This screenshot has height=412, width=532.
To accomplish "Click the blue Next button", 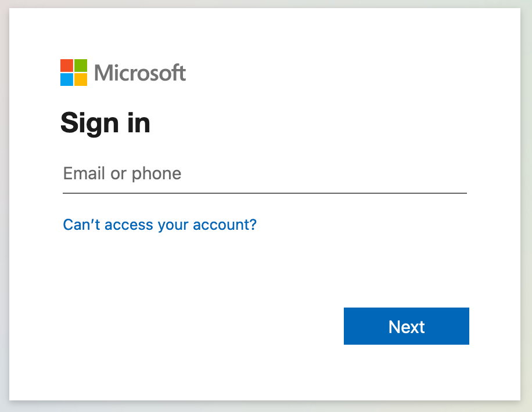I will pos(407,326).
